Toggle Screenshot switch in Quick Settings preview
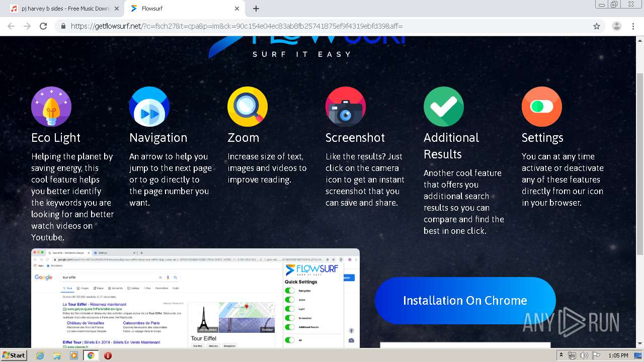 [290, 318]
